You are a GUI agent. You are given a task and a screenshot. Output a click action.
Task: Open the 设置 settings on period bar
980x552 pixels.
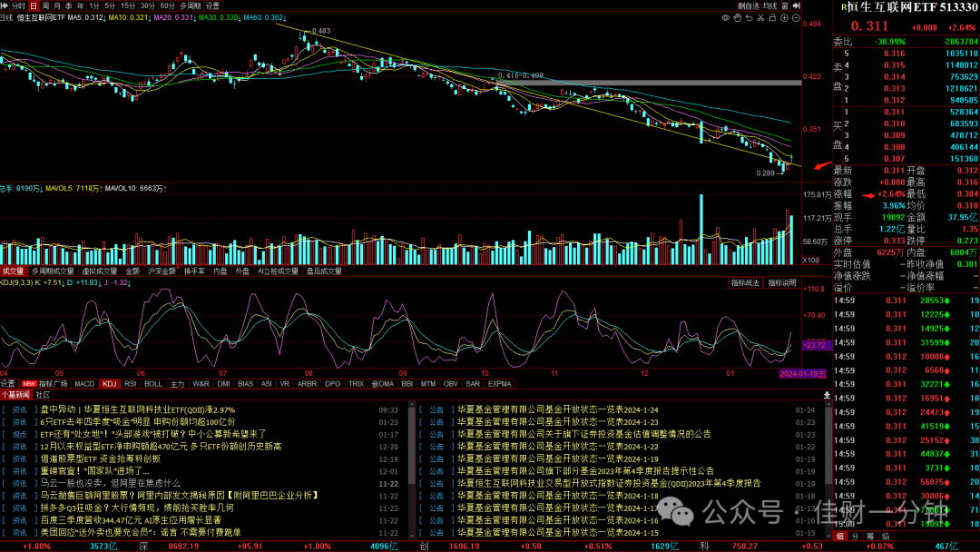[x=212, y=5]
